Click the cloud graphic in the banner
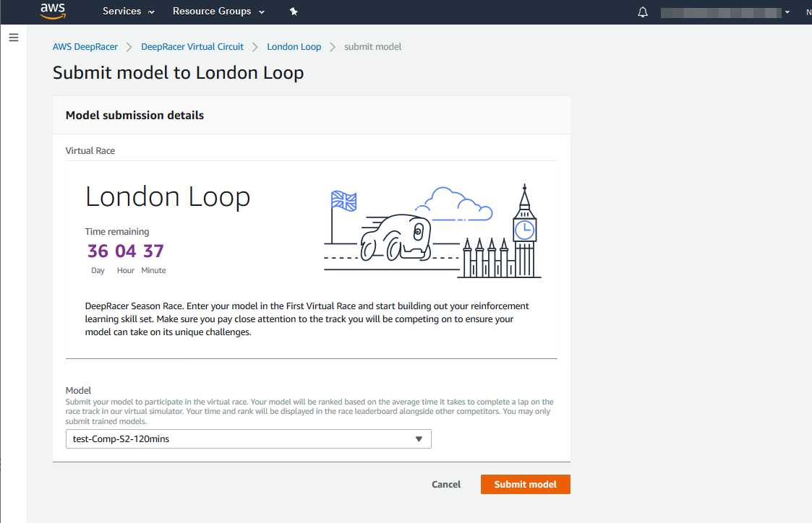The height and width of the screenshot is (523, 812). [x=458, y=203]
